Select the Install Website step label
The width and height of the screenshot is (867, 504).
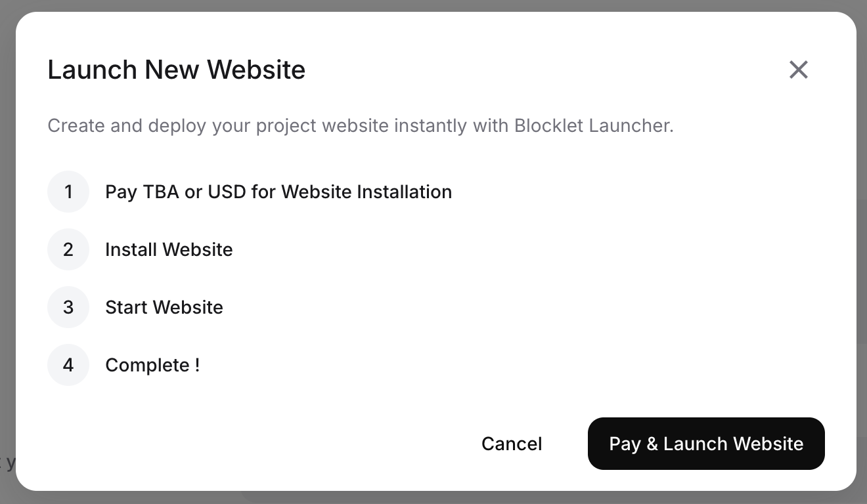coord(169,249)
